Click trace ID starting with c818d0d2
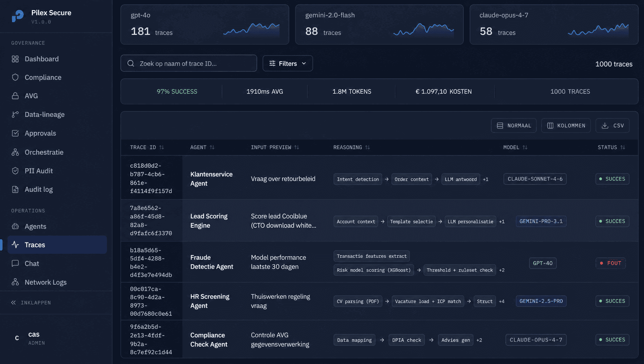 [151, 178]
